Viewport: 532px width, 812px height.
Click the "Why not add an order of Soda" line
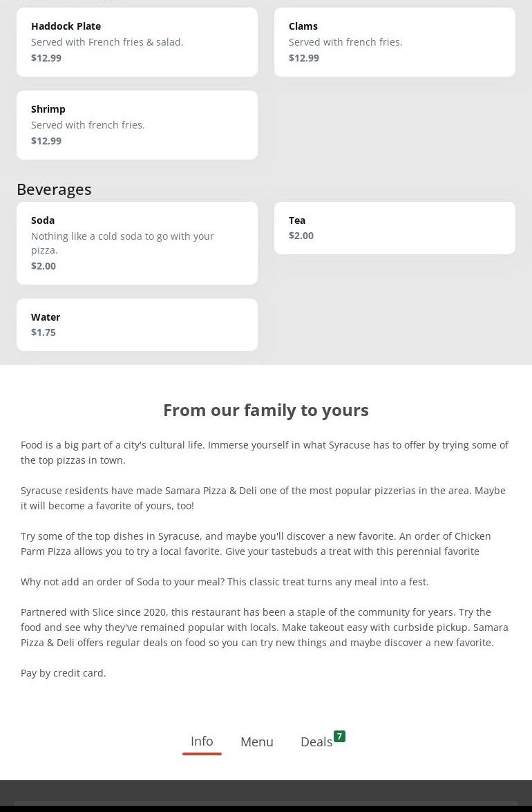[225, 581]
